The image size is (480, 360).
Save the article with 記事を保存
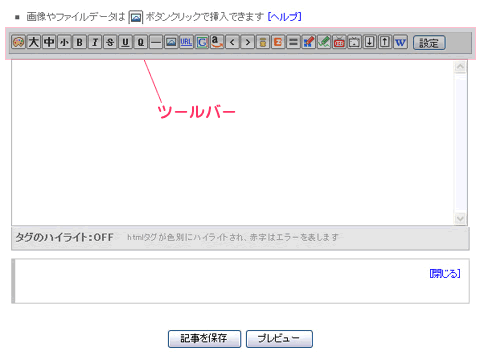click(x=204, y=339)
